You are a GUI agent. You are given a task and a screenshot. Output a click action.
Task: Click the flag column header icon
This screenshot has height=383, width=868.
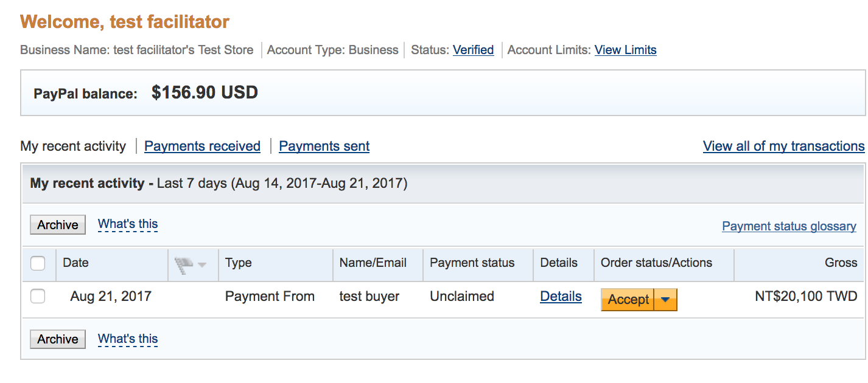[183, 264]
